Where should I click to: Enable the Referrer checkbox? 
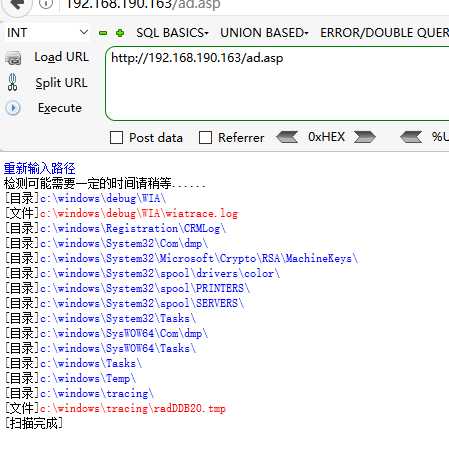(205, 137)
